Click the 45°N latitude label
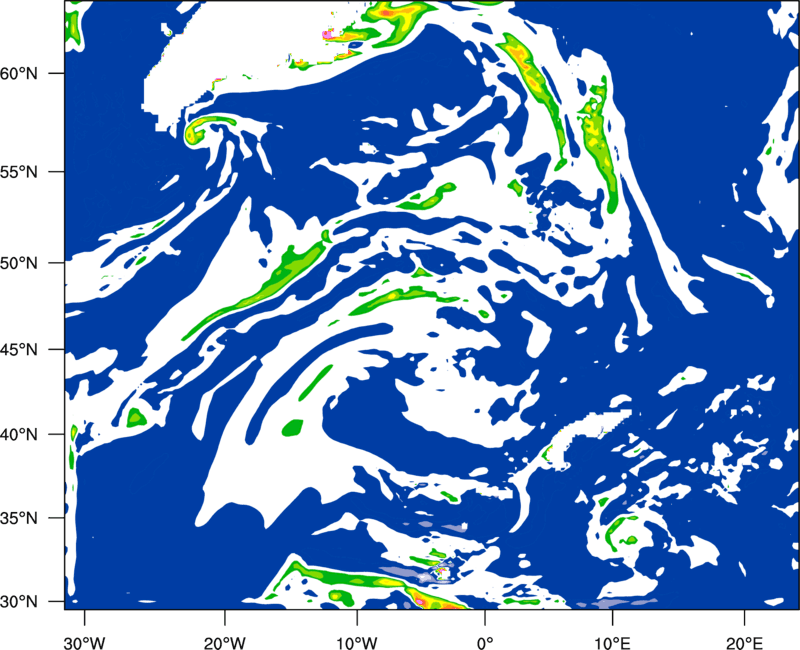This screenshot has width=800, height=650. [19, 349]
